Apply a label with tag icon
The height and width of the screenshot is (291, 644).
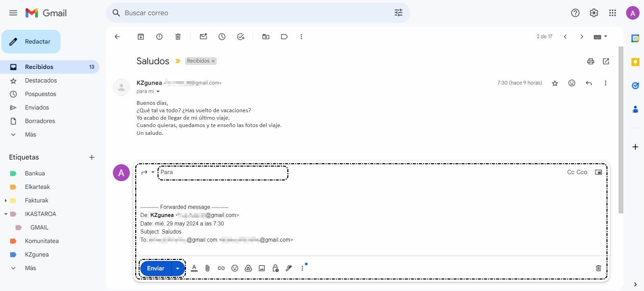pyautogui.click(x=284, y=37)
